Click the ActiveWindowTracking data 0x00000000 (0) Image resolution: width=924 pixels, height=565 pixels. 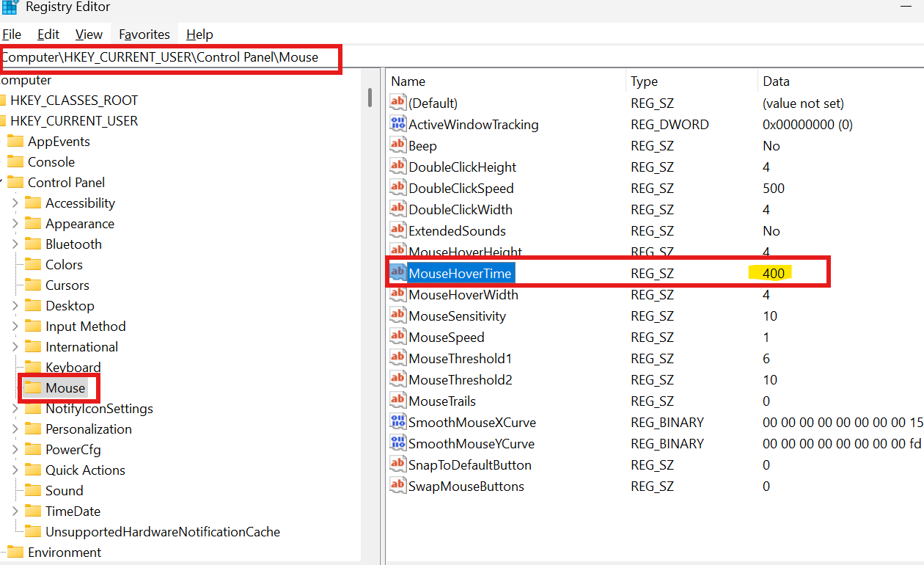[807, 124]
